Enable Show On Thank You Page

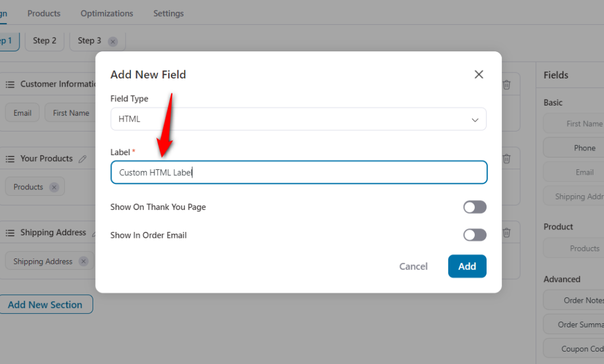point(475,207)
